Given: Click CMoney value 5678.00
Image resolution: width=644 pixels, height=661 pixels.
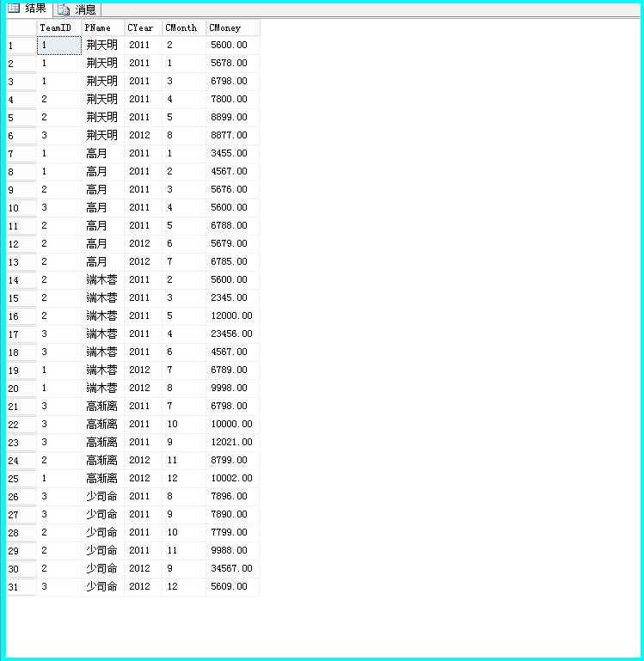Looking at the screenshot, I should click(229, 64).
